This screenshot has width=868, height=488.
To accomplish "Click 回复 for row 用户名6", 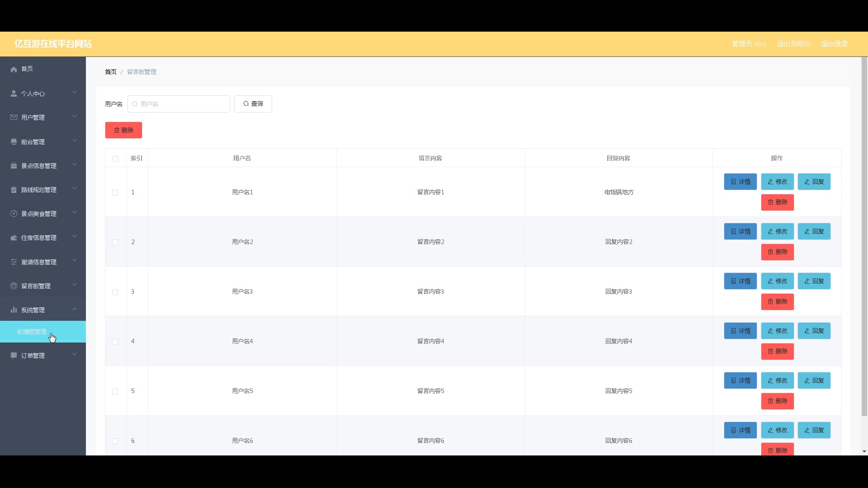I will coord(814,430).
